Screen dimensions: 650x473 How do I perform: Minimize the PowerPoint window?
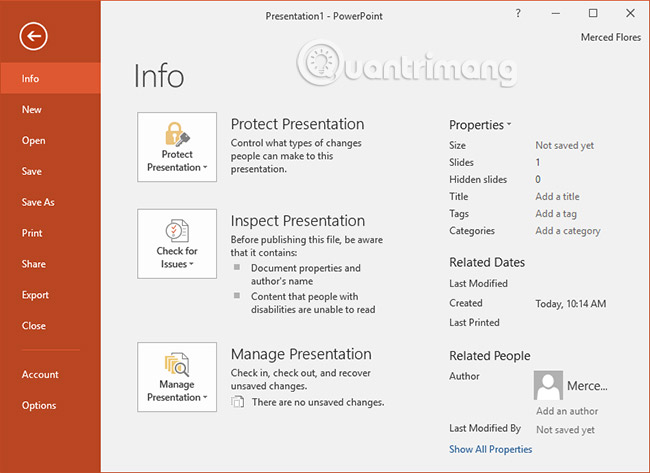(x=556, y=13)
